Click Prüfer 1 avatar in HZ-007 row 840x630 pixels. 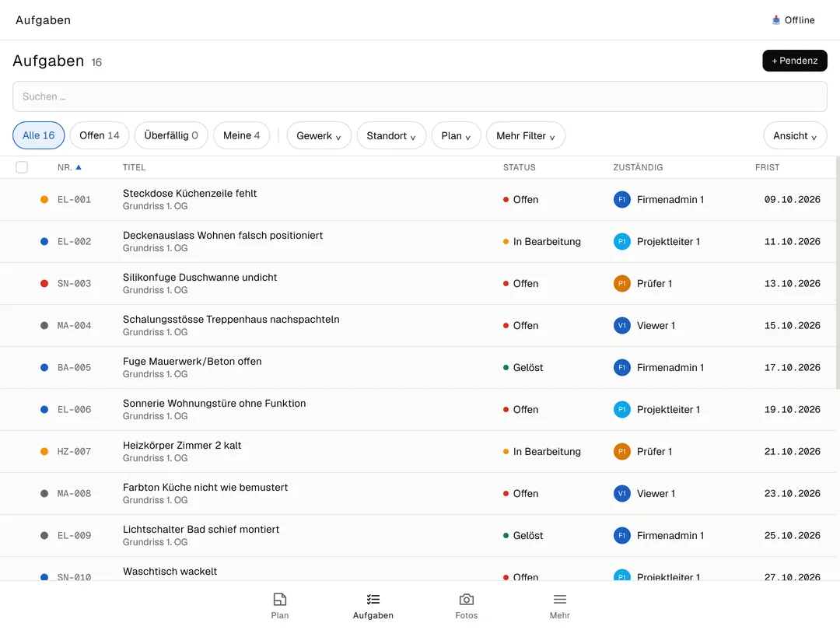click(x=622, y=452)
